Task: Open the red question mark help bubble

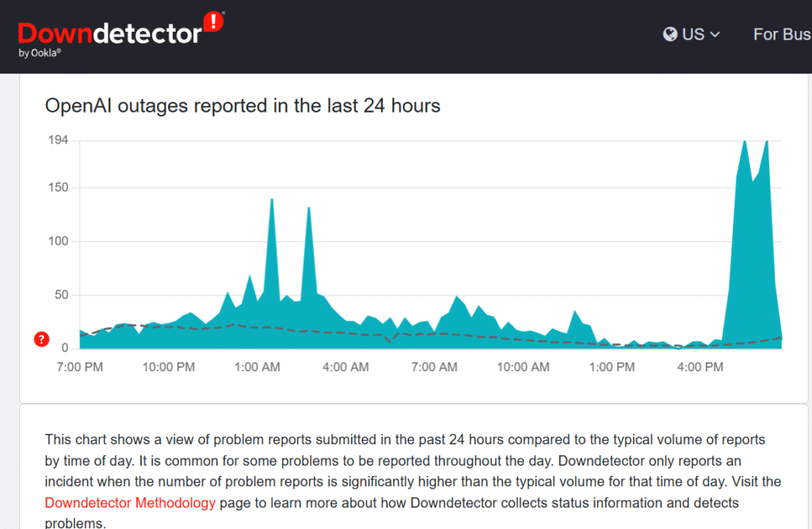Action: pos(40,339)
